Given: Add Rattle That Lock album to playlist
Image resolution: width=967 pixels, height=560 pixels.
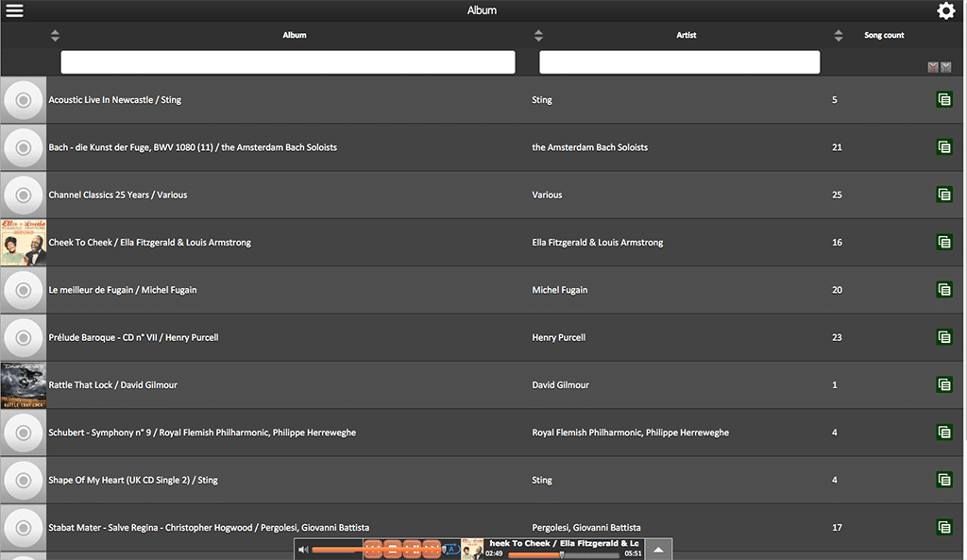Looking at the screenshot, I should [944, 385].
